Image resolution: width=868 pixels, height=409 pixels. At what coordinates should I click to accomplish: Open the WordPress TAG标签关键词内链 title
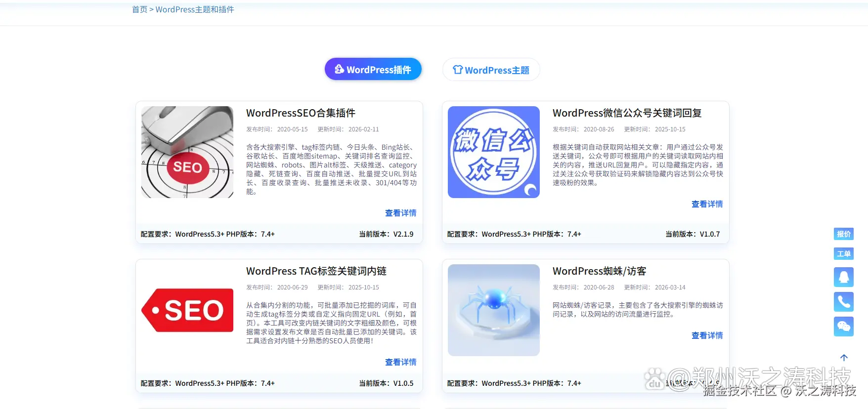coord(316,271)
